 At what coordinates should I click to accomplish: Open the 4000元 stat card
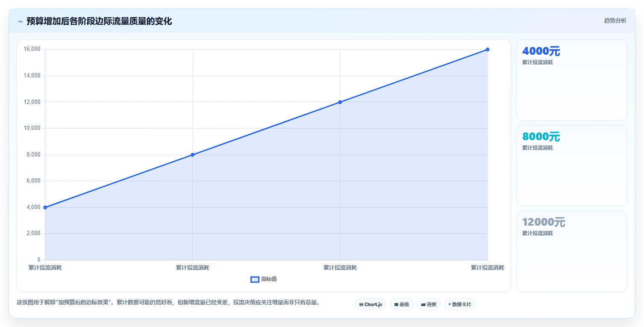pos(572,80)
